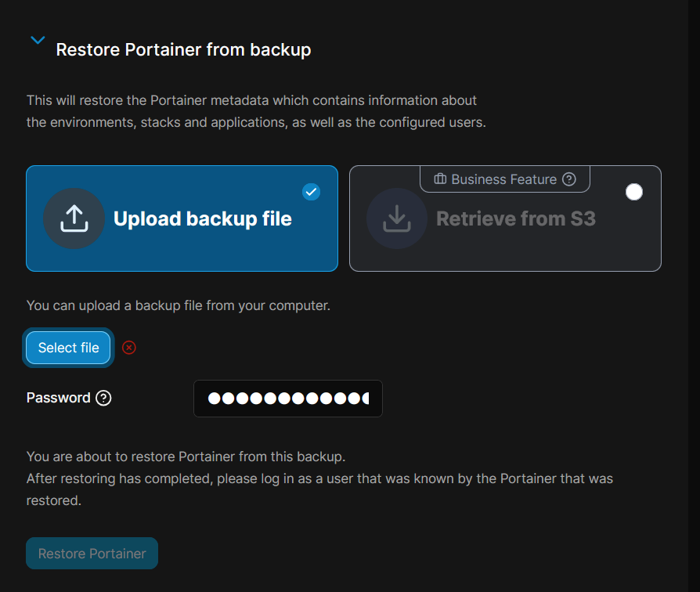The width and height of the screenshot is (700, 592).
Task: Click the Upload backup file title text
Action: click(202, 218)
